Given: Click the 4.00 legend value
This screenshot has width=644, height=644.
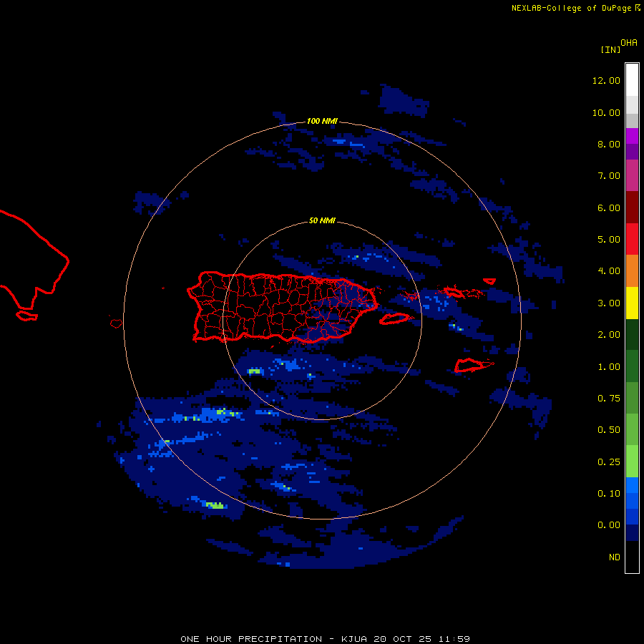Looking at the screenshot, I should tap(609, 271).
